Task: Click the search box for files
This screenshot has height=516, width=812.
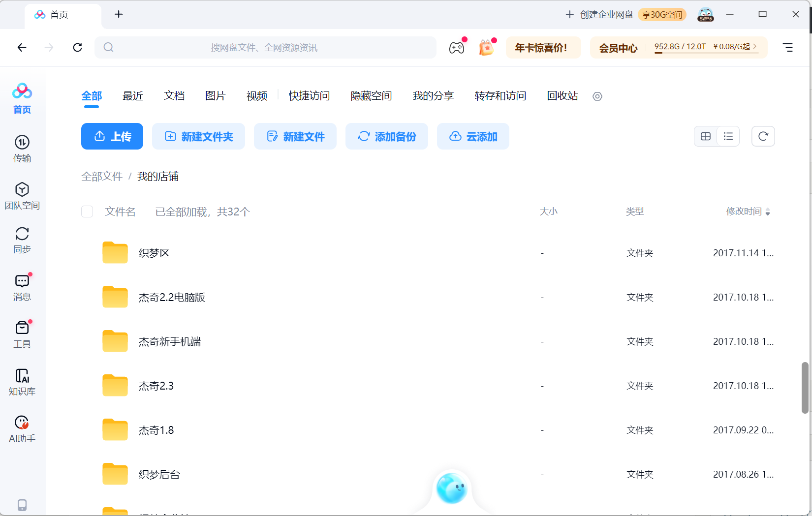Action: pos(265,47)
